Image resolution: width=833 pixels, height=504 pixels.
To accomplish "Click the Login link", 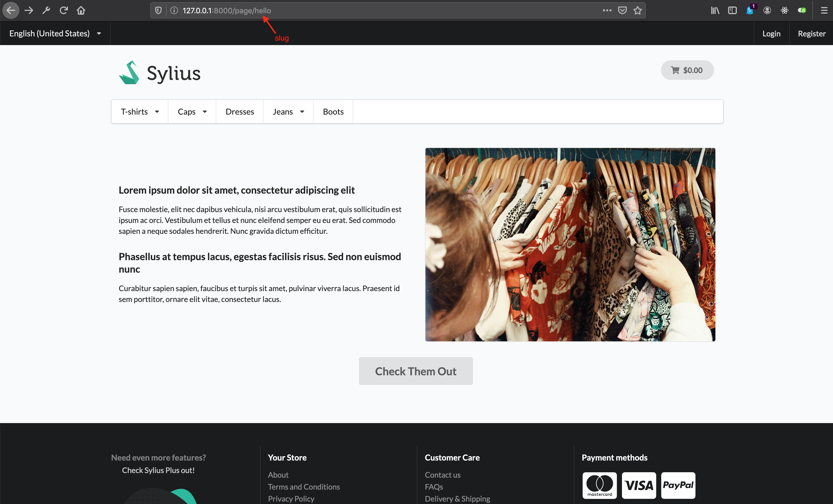I will click(772, 33).
